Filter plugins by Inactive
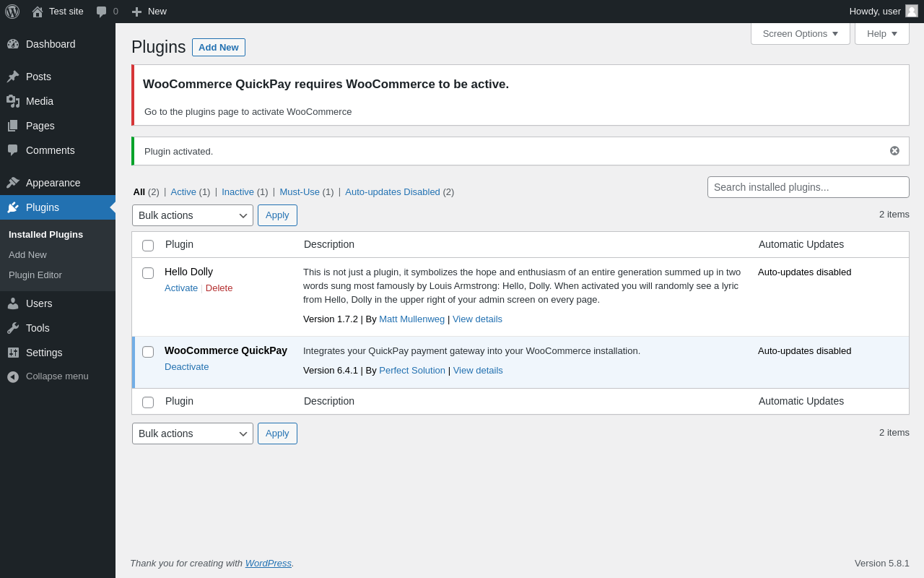The image size is (924, 578). (x=237, y=192)
